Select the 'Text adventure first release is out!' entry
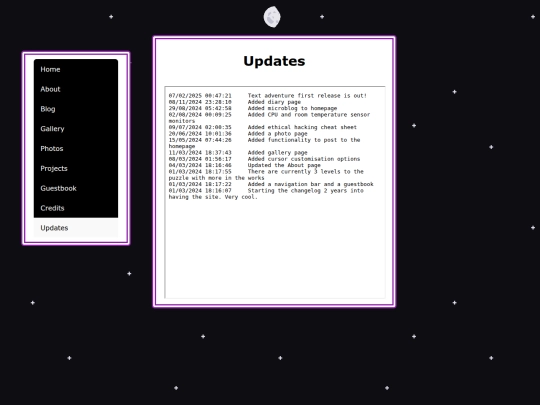This screenshot has width=540, height=405. point(307,95)
